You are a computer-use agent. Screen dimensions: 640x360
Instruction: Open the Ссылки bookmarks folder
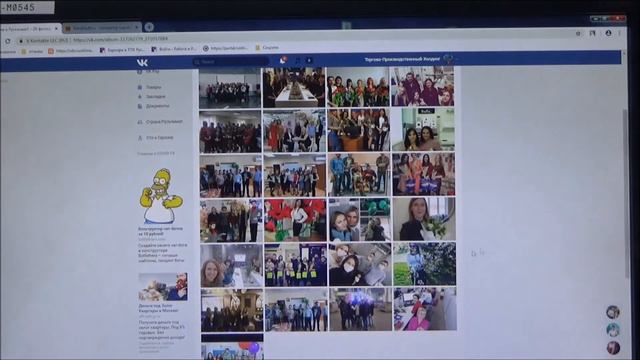click(x=267, y=48)
